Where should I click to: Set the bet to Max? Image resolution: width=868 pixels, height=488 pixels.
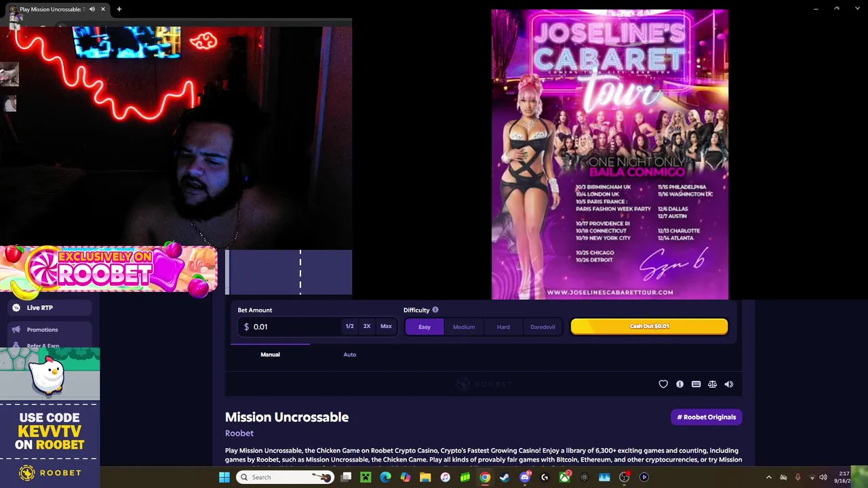click(386, 326)
